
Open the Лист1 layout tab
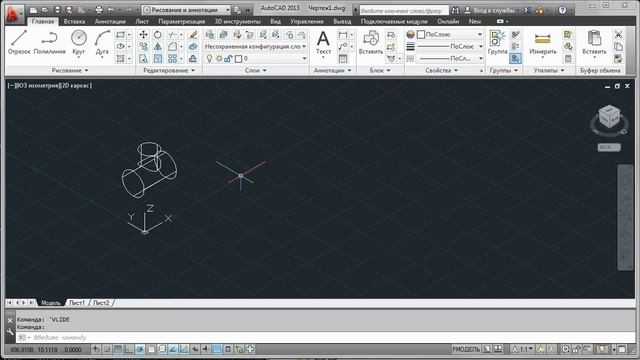pyautogui.click(x=77, y=303)
